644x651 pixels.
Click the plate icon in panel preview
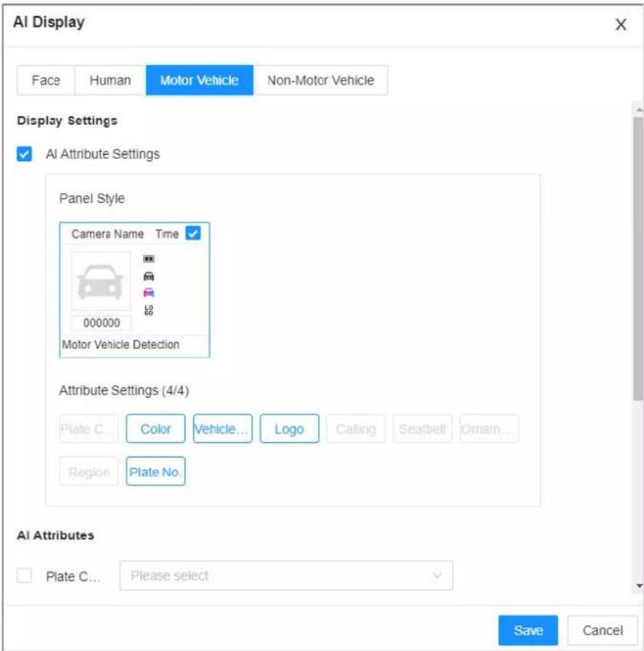coord(149,259)
